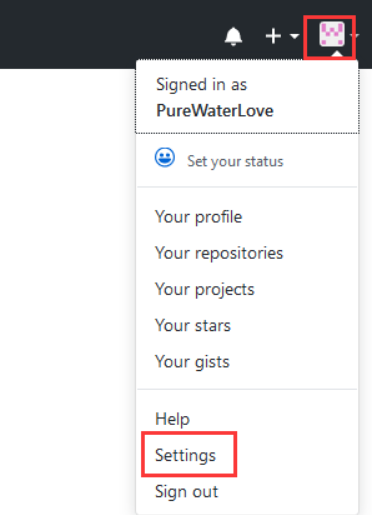Screen dimensions: 372x515
Task: View Your stars
Action: coord(193,325)
